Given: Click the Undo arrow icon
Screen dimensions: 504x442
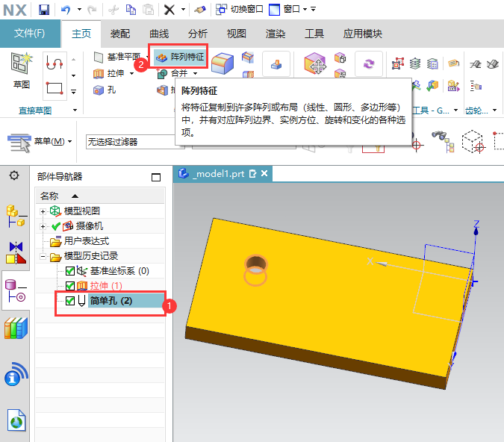Looking at the screenshot, I should pos(66,10).
